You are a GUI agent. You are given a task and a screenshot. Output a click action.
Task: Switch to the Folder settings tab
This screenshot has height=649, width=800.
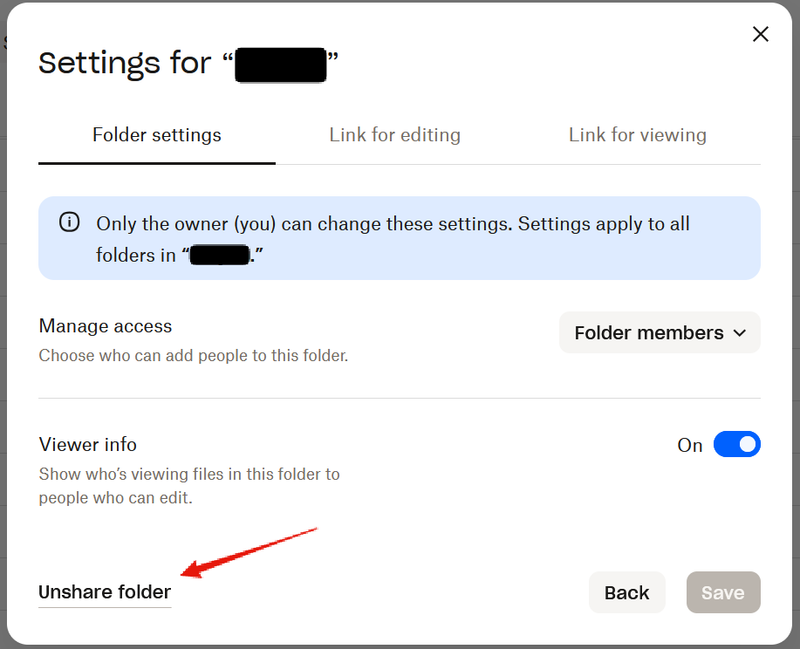[x=157, y=135]
